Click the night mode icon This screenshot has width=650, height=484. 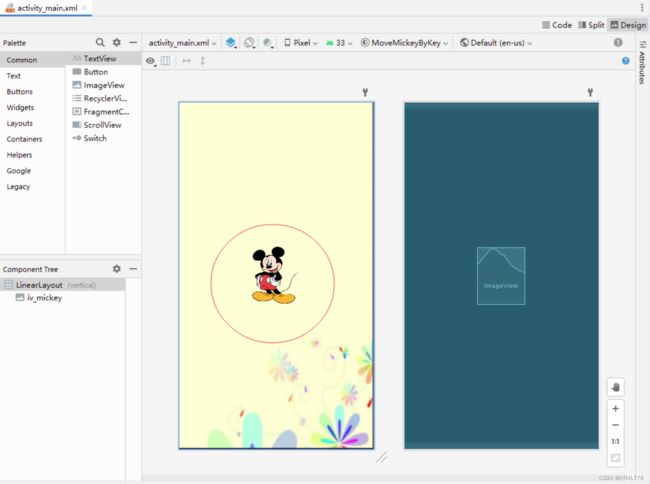click(268, 43)
